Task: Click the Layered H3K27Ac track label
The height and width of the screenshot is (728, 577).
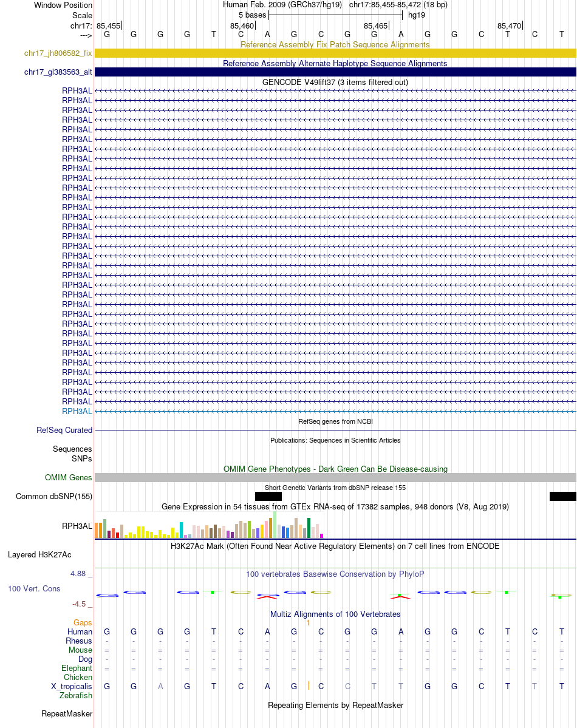Action: 39,555
